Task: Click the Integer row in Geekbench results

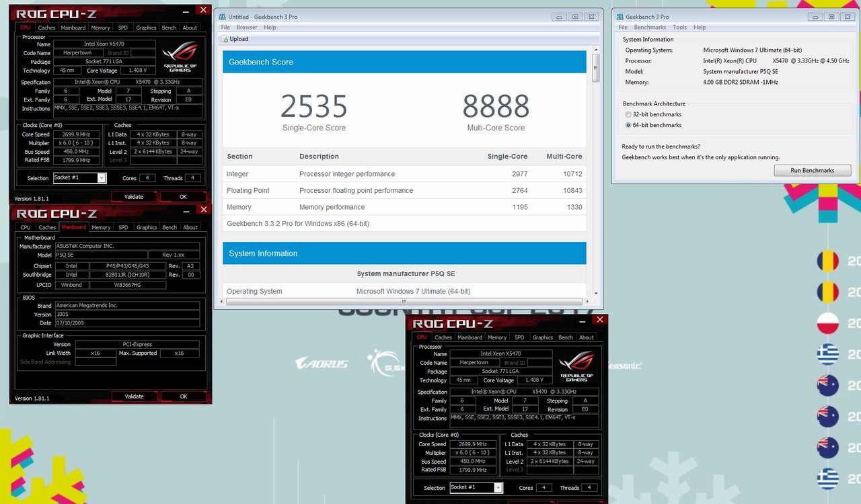Action: 404,174
